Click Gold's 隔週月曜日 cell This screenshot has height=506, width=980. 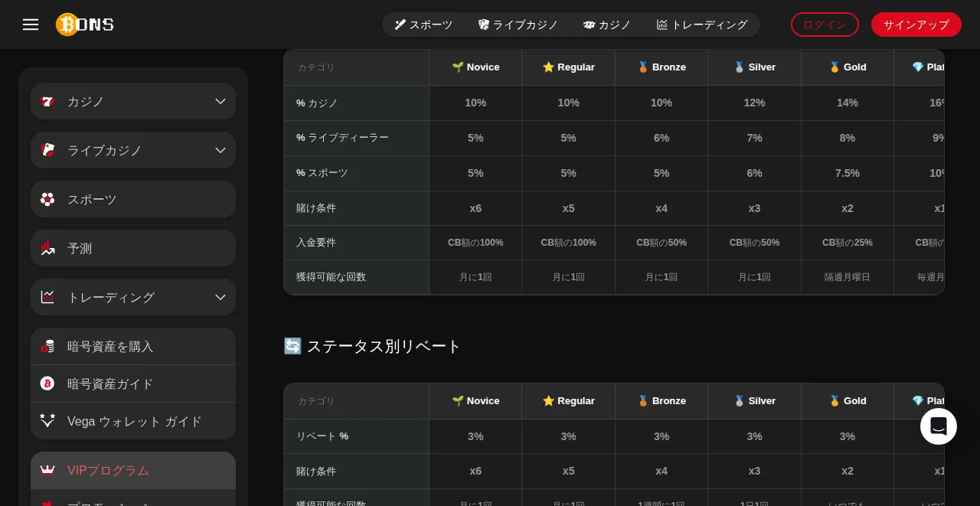click(848, 277)
